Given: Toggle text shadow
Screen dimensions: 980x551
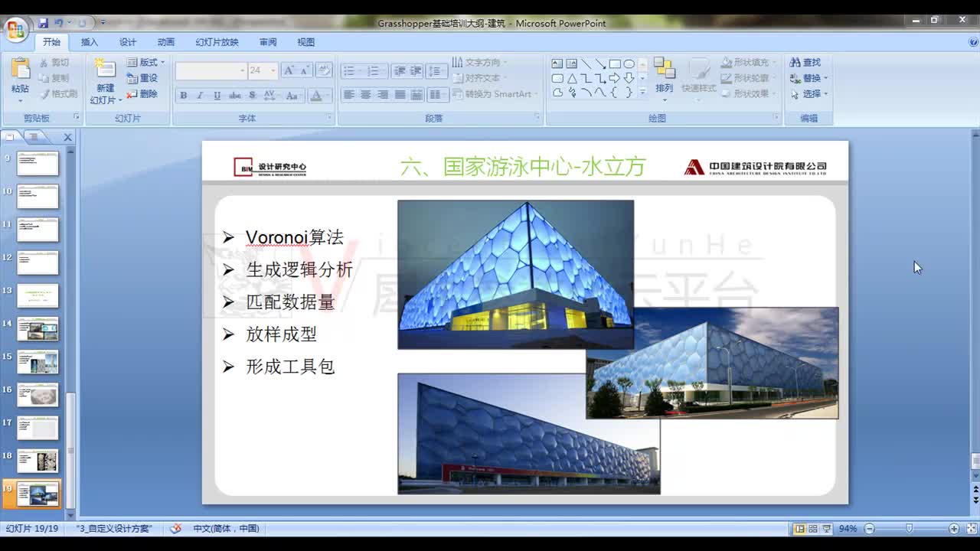Looking at the screenshot, I should (252, 96).
